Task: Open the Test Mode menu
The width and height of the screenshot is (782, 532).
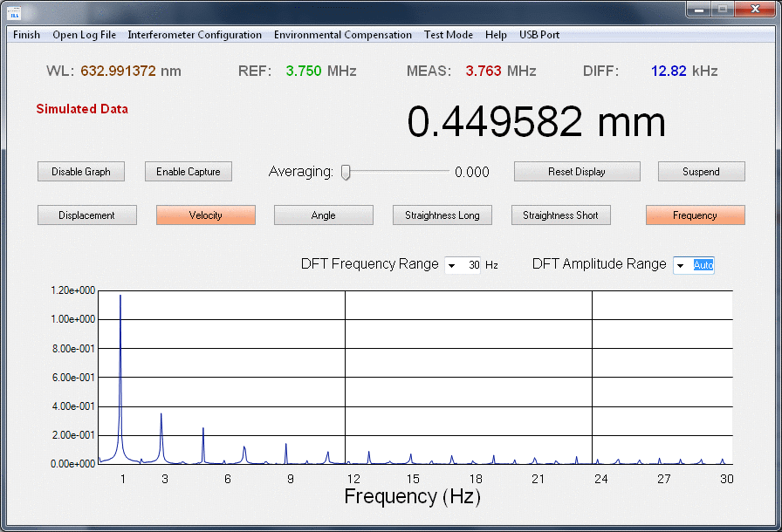Action: 448,35
